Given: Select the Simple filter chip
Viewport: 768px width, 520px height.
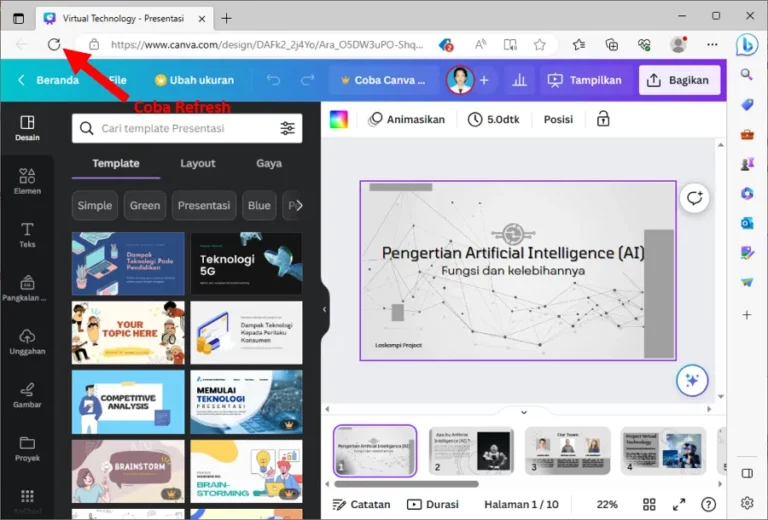Looking at the screenshot, I should (95, 206).
